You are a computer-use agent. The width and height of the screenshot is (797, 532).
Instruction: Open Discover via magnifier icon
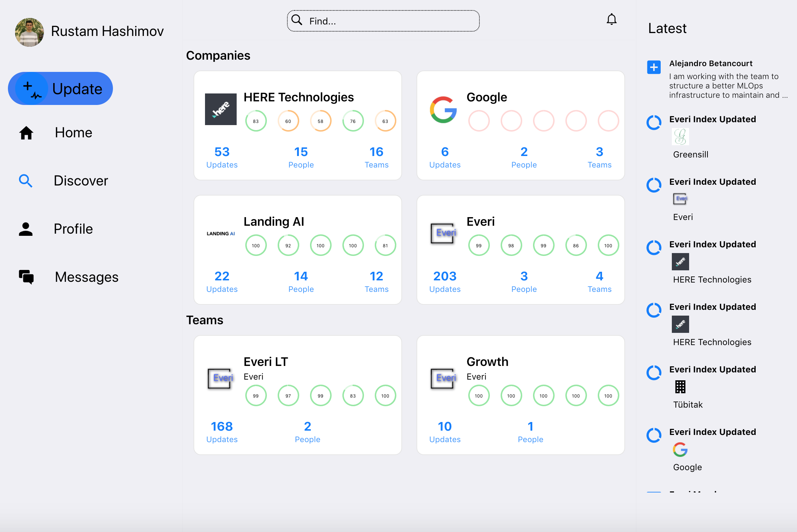[x=26, y=181]
